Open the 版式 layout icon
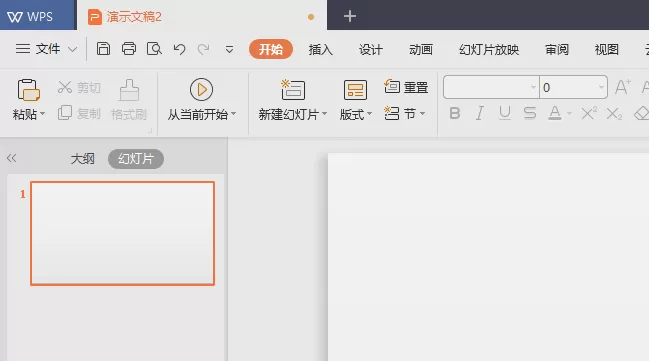The height and width of the screenshot is (361, 649). (x=355, y=90)
